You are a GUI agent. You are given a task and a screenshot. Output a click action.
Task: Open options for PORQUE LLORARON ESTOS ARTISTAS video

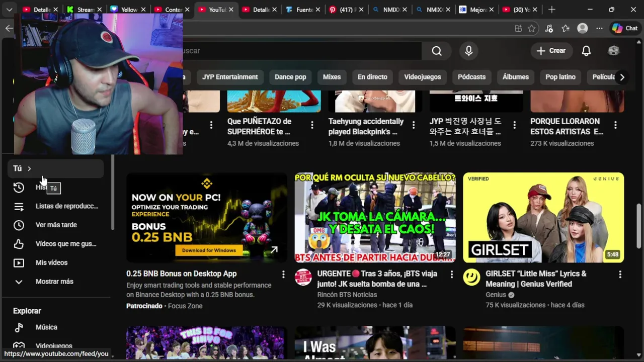click(x=615, y=125)
